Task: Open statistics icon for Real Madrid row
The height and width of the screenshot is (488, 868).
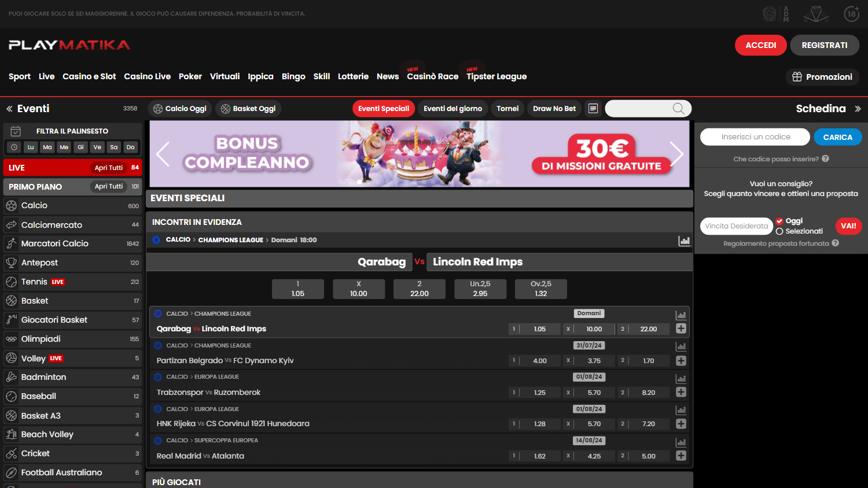Action: 681,442
